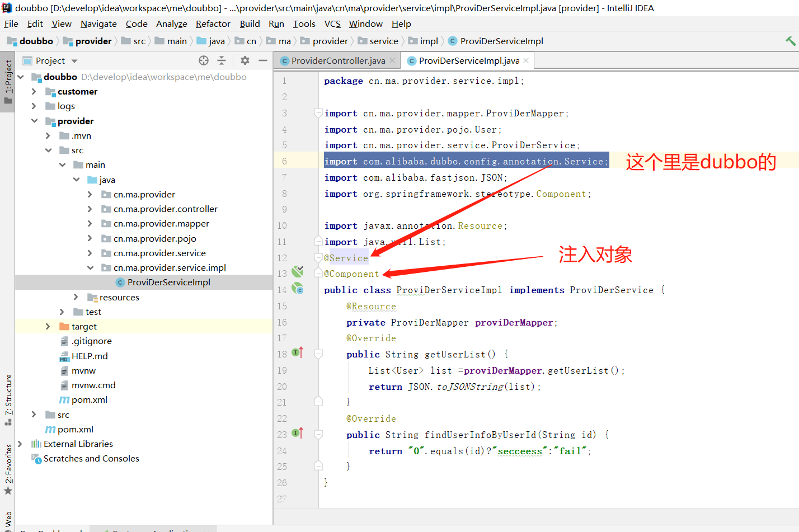Click the class icon in ProviderController.java tab
The height and width of the screenshot is (532, 799).
click(x=285, y=60)
